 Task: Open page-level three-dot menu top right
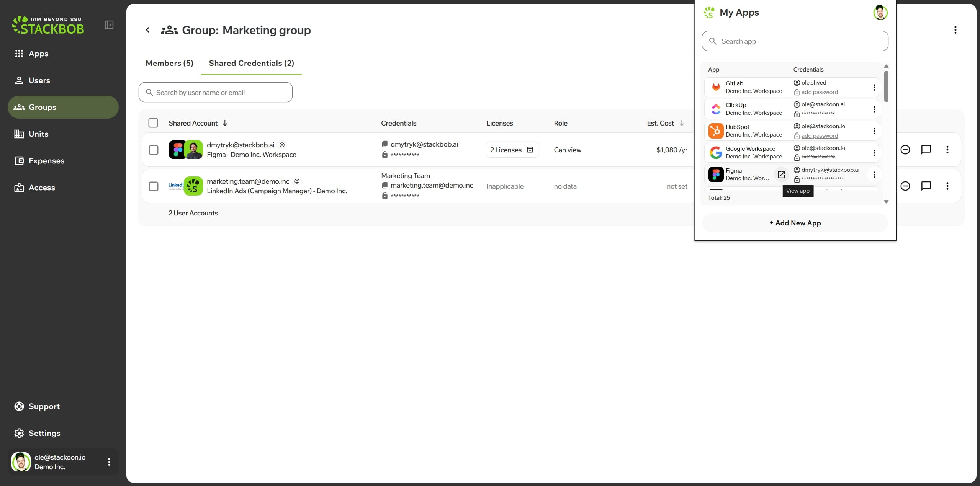tap(955, 30)
